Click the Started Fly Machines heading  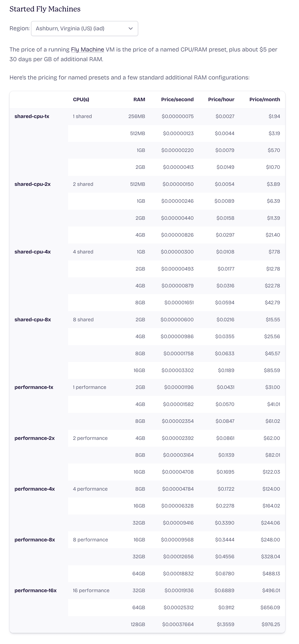pos(45,9)
